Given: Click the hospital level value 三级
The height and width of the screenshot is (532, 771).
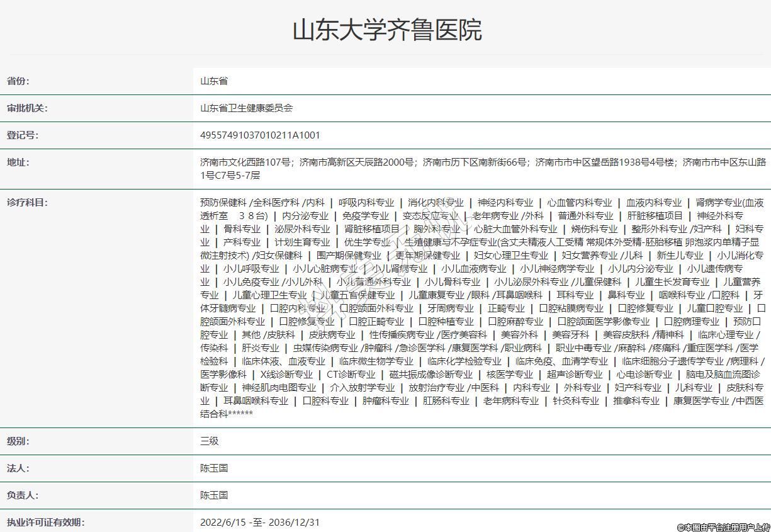Looking at the screenshot, I should coord(210,441).
